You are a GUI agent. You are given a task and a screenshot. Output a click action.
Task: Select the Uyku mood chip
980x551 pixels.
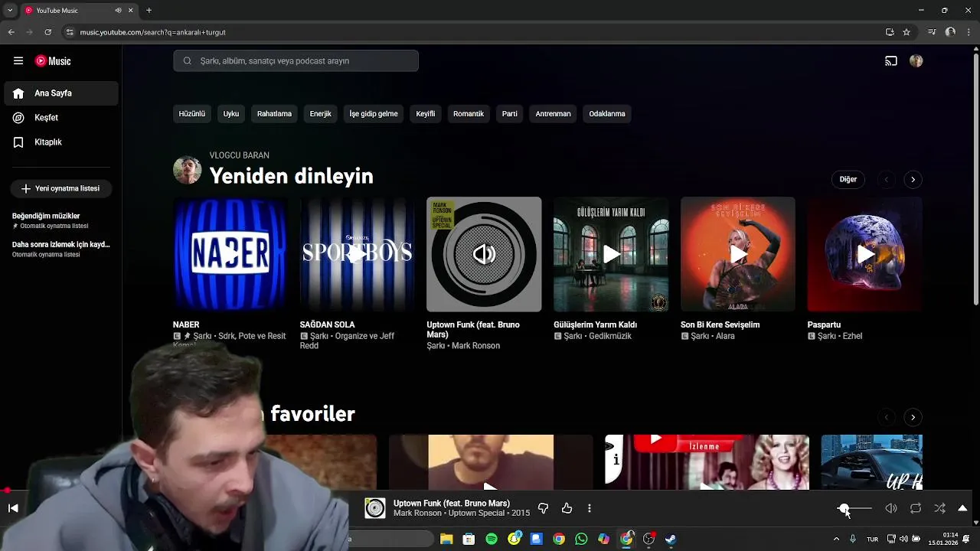click(x=231, y=114)
